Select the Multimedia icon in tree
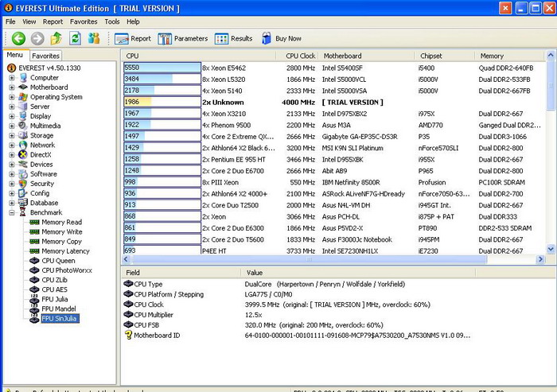Screen dimensions: 557x392 tap(23, 126)
